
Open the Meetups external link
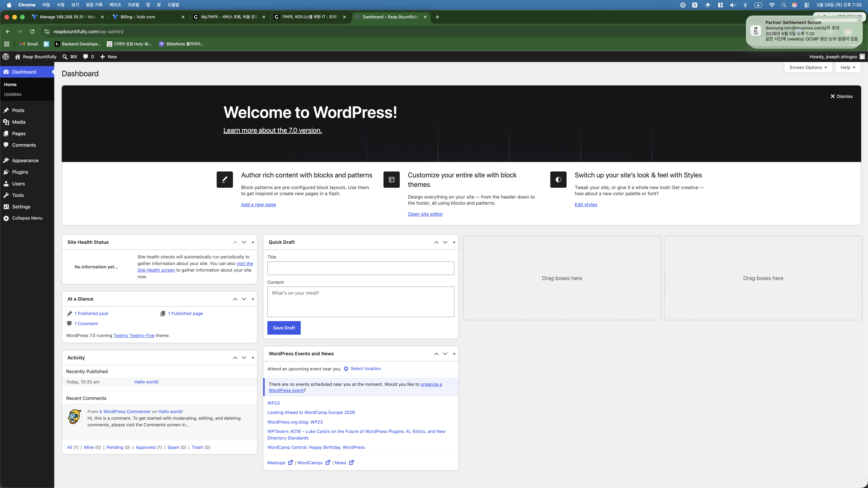pyautogui.click(x=280, y=462)
